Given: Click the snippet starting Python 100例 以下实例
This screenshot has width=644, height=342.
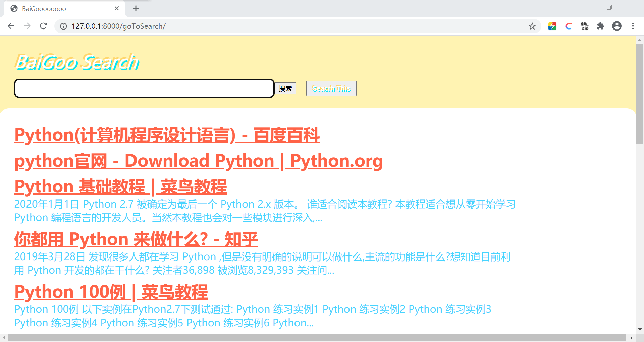Looking at the screenshot, I should coord(253,316).
